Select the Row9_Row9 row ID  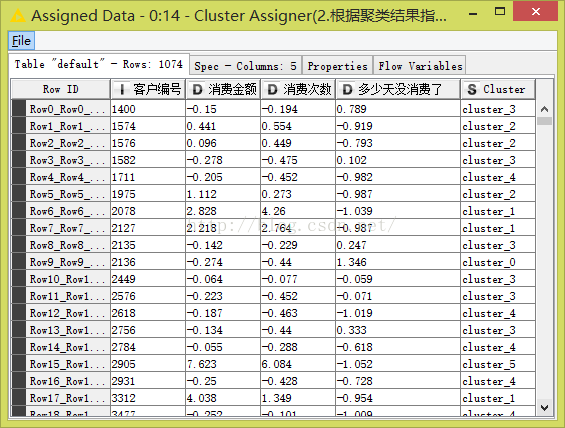pyautogui.click(x=67, y=262)
